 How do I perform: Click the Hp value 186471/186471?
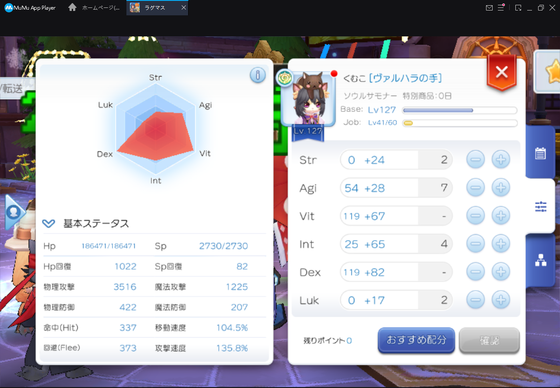[x=109, y=246]
